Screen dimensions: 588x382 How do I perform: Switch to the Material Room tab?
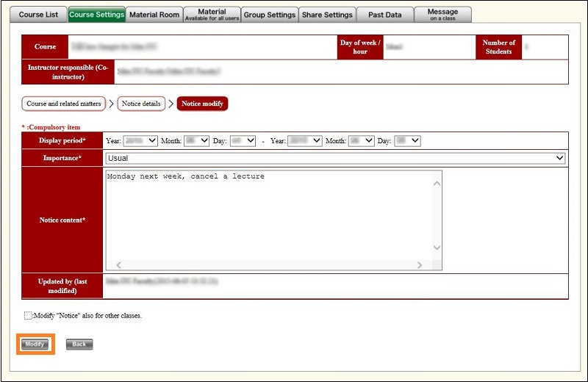pos(154,14)
